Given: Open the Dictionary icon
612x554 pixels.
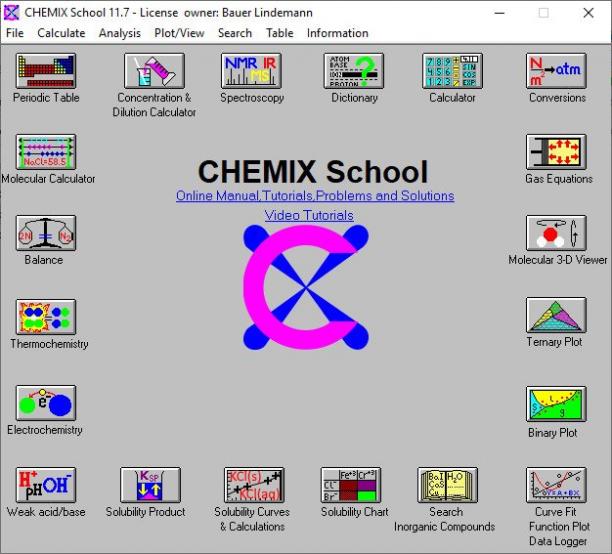Looking at the screenshot, I should [354, 71].
